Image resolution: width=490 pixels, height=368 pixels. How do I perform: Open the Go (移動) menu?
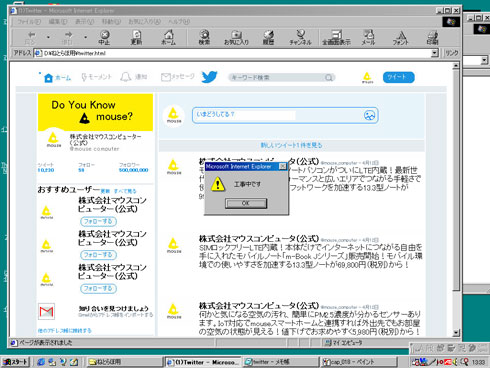(x=111, y=22)
